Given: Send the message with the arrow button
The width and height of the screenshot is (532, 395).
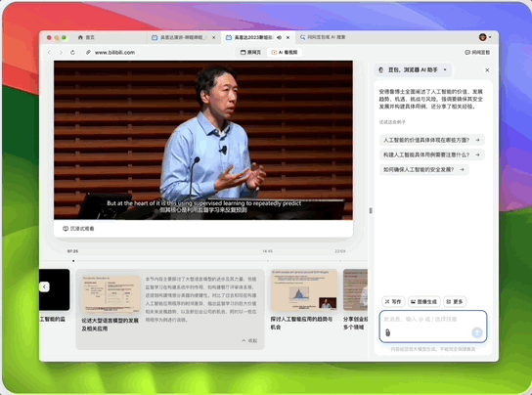Looking at the screenshot, I should (477, 332).
